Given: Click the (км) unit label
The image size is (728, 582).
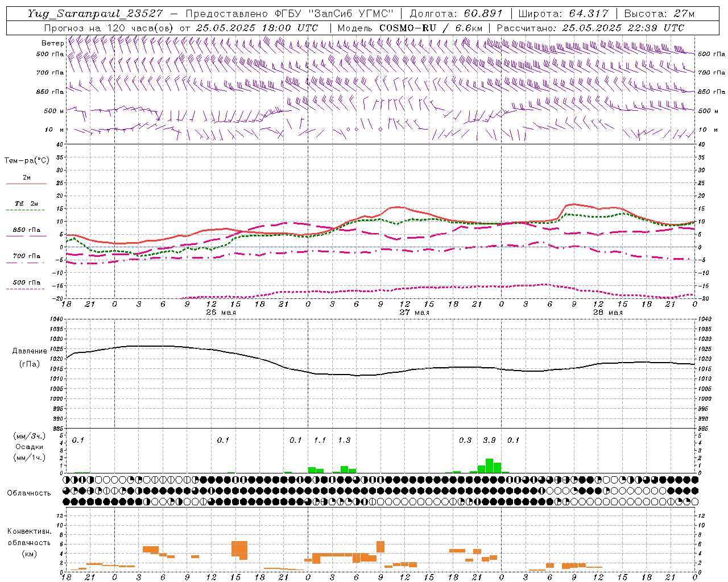Looking at the screenshot, I should pyautogui.click(x=30, y=554).
